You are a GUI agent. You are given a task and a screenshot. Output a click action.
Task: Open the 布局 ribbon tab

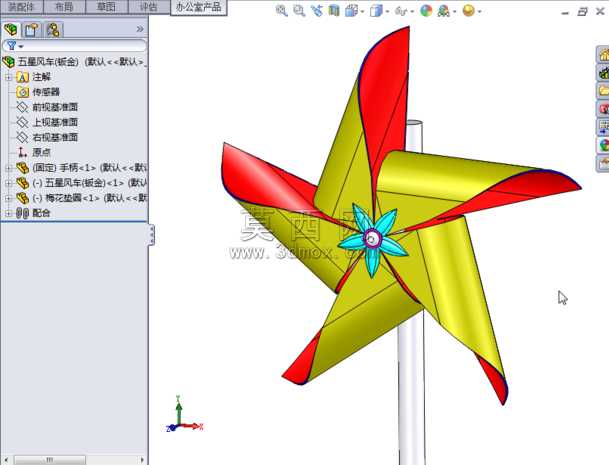pos(64,7)
